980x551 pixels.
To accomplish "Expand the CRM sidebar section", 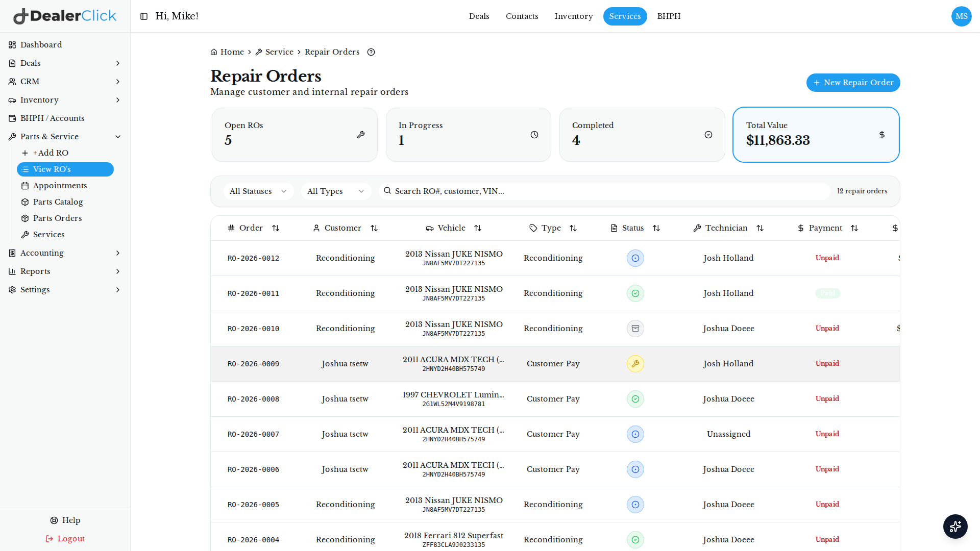I will point(65,82).
